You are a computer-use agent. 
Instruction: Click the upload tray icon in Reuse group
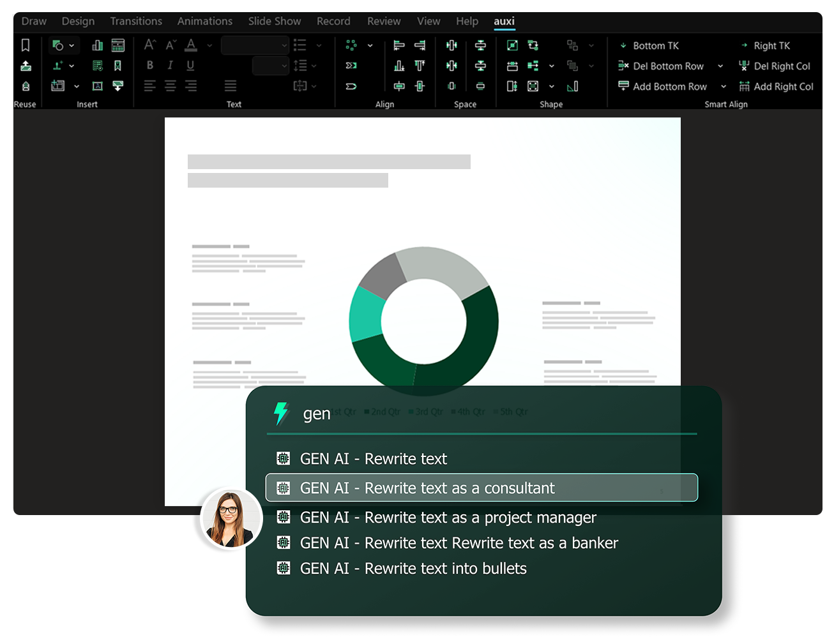coord(26,66)
